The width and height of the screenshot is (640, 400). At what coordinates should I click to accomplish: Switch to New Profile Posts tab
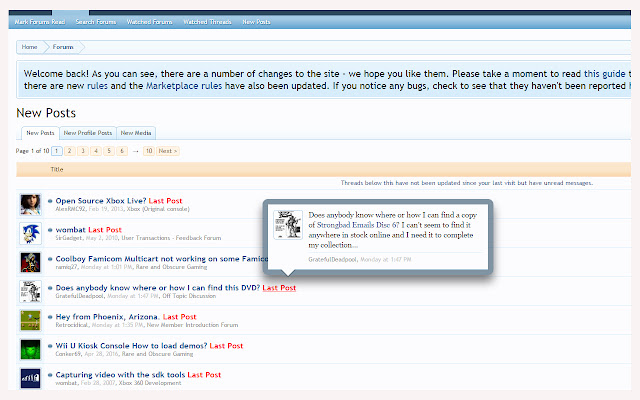88,133
